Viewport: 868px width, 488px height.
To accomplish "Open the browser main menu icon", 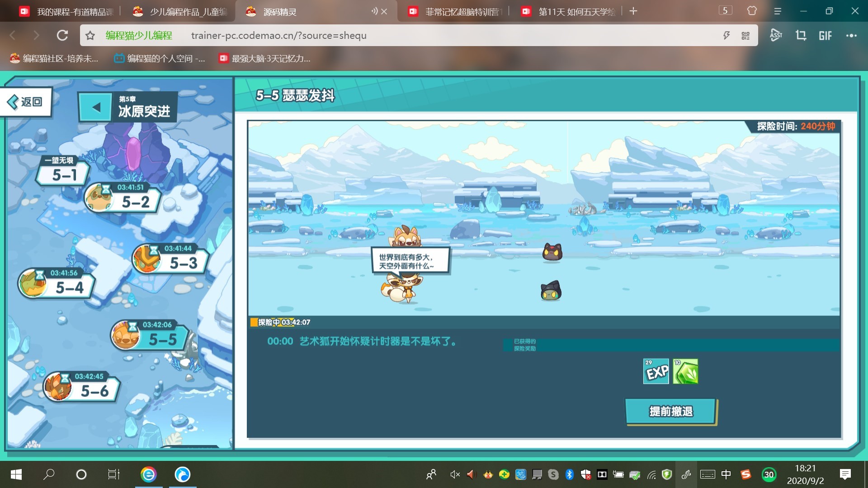I will pyautogui.click(x=778, y=11).
